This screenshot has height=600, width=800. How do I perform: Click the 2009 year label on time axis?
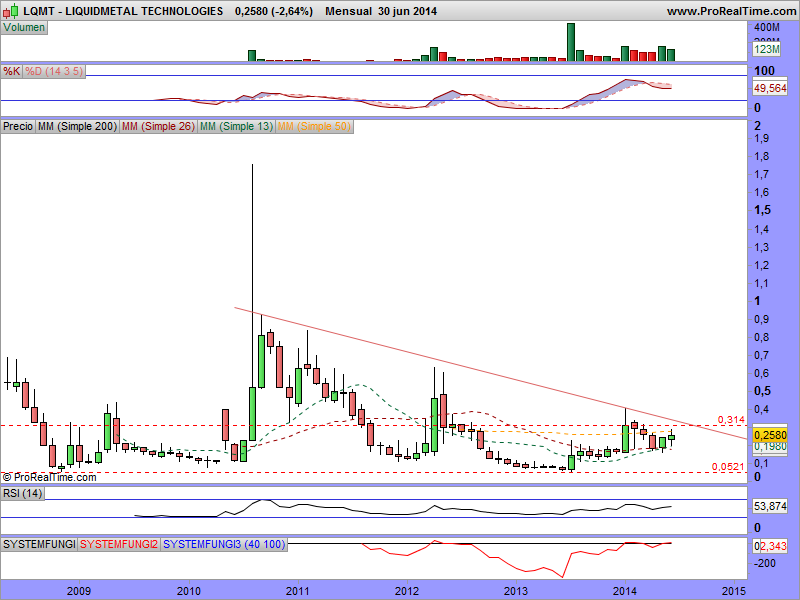point(79,591)
